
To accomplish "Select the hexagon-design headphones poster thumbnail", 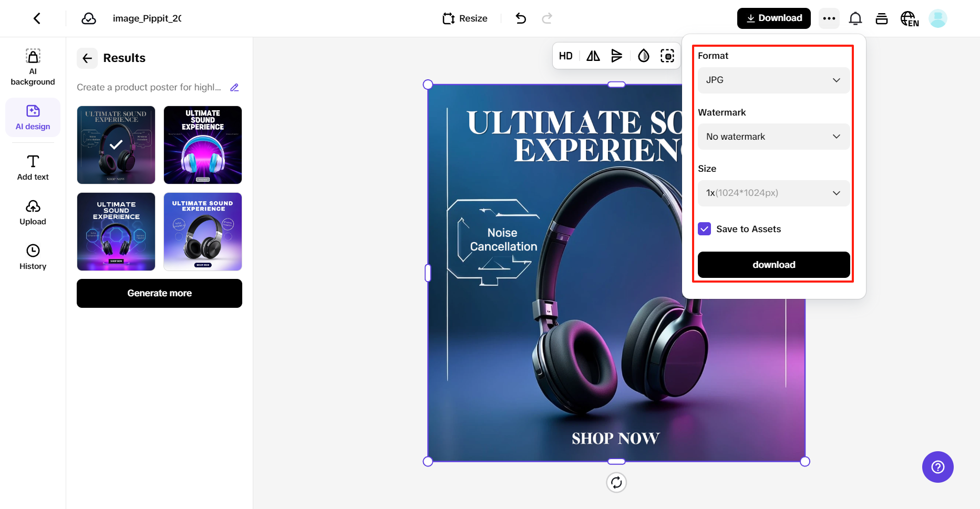I will pyautogui.click(x=116, y=232).
